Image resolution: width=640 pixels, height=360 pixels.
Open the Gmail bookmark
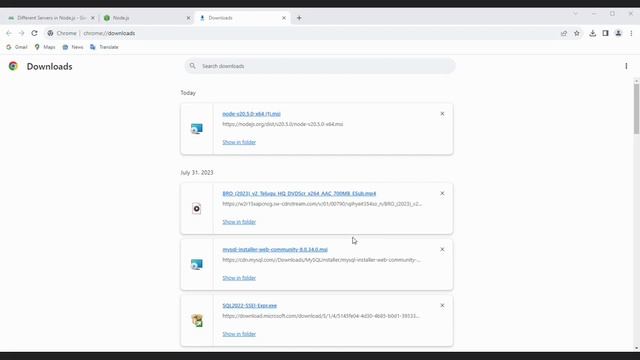click(x=17, y=47)
